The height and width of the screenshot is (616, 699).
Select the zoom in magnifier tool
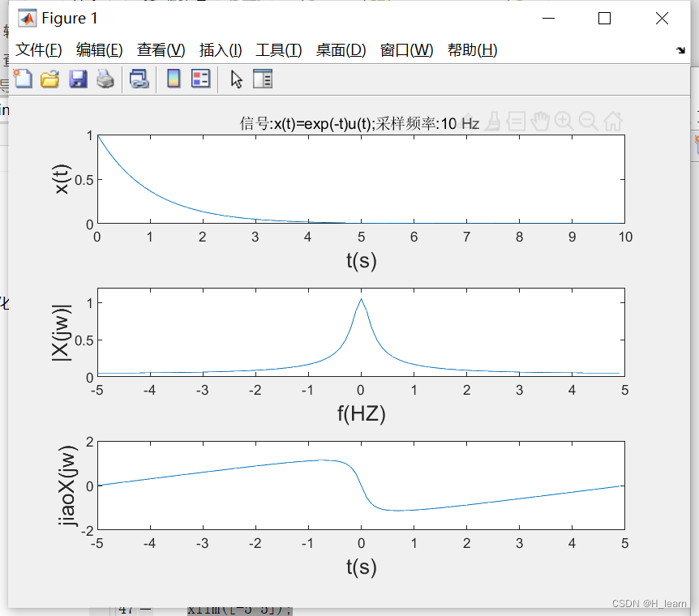click(x=564, y=121)
